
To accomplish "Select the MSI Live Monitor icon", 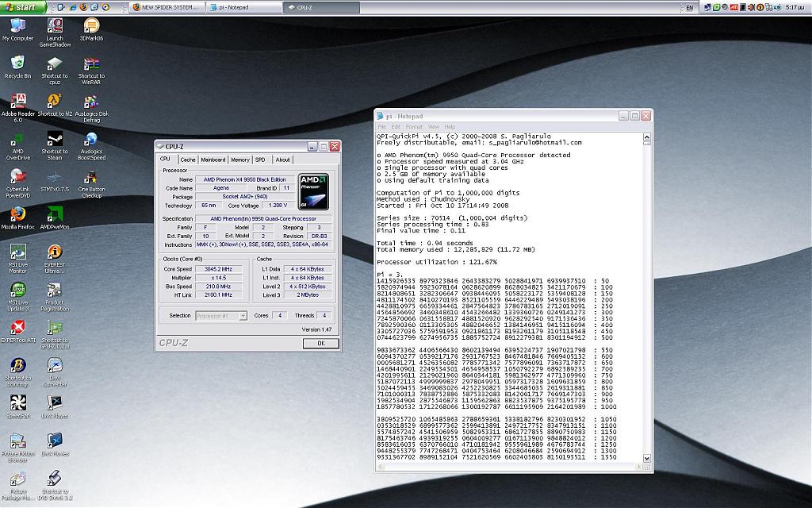I will 17,260.
